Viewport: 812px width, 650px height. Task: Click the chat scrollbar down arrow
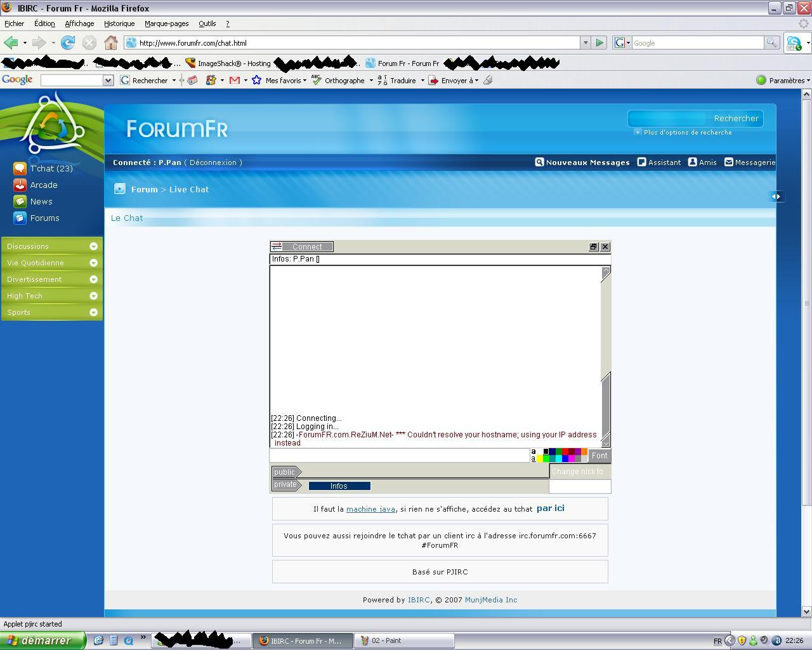pos(606,442)
